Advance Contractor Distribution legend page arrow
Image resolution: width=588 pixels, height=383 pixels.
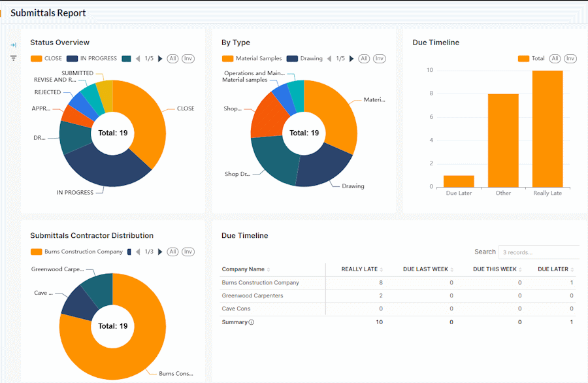160,252
